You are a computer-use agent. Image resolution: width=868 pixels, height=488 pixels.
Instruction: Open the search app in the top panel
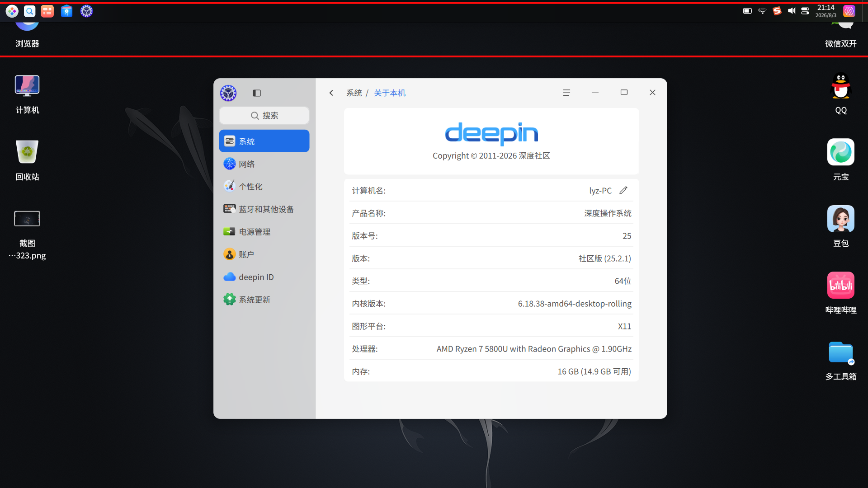[x=30, y=11]
